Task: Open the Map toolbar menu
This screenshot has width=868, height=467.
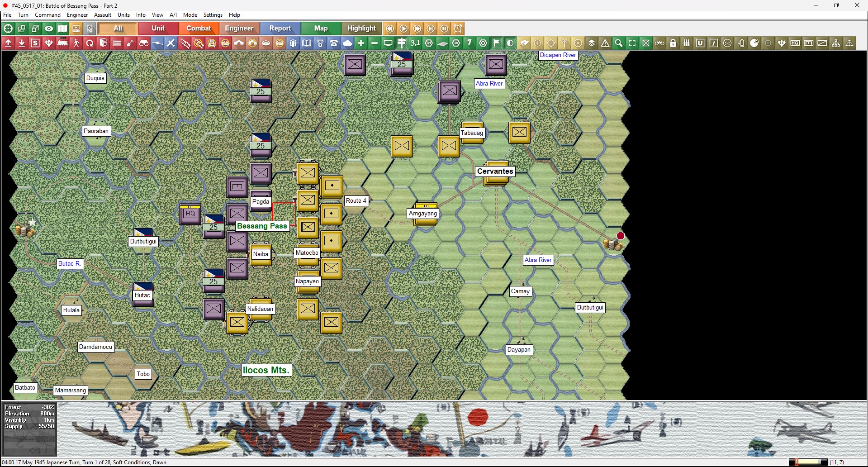Action: (321, 28)
